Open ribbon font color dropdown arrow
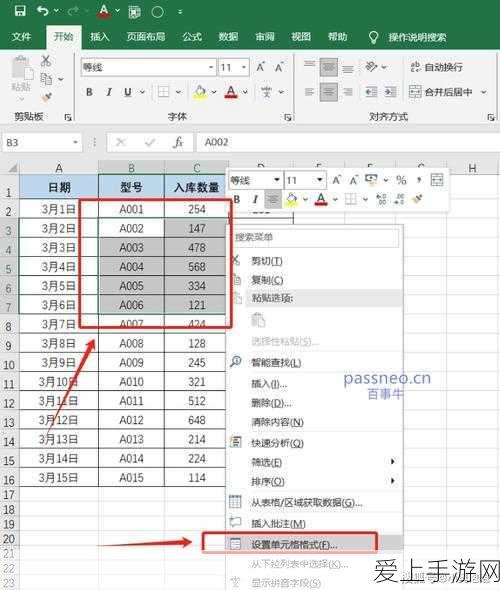The height and width of the screenshot is (590, 500). pos(245,92)
